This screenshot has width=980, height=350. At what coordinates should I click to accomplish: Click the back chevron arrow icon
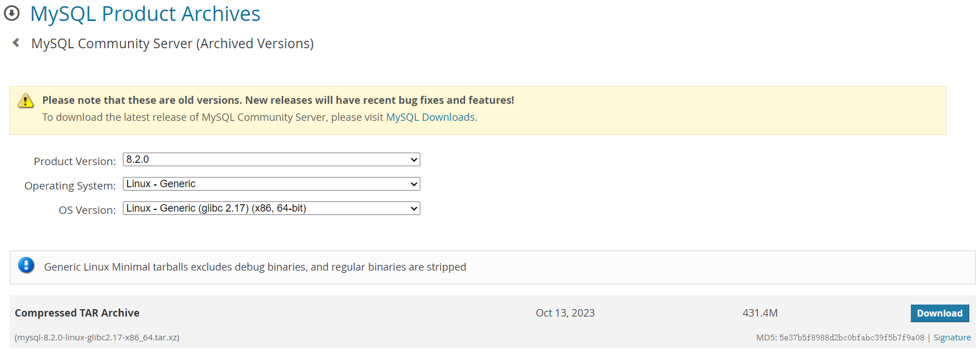pyautogui.click(x=16, y=43)
